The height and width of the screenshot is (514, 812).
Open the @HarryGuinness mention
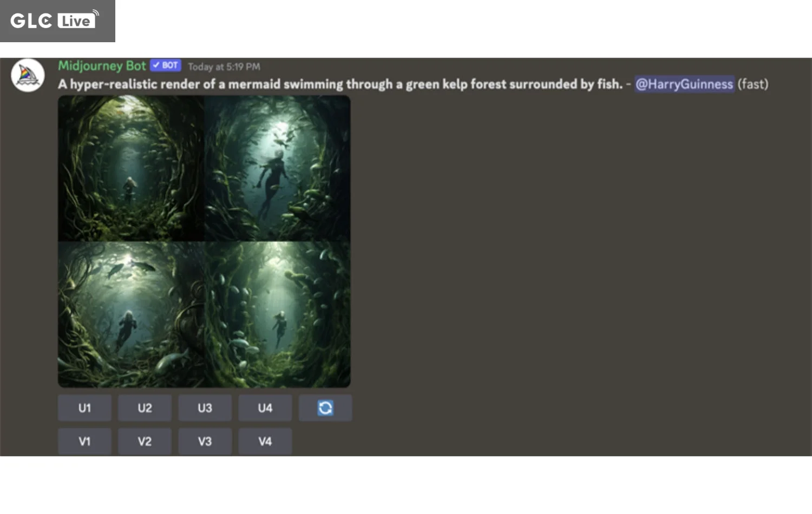[x=684, y=84]
